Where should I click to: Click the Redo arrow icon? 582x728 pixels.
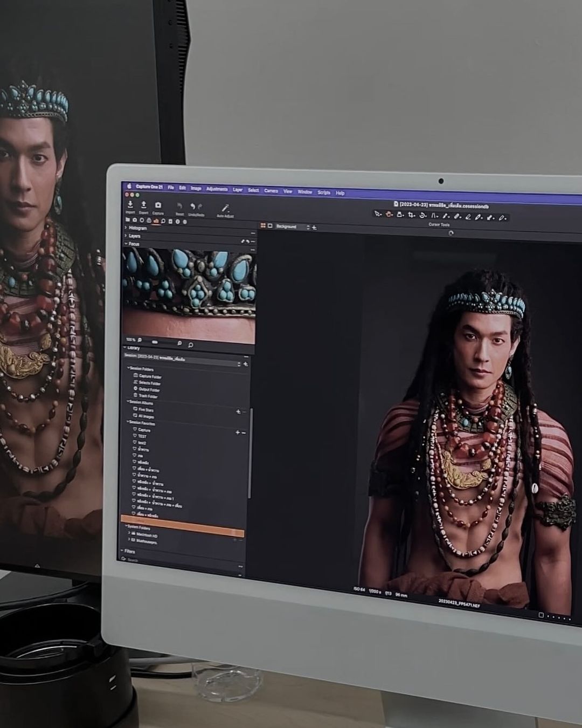point(200,207)
